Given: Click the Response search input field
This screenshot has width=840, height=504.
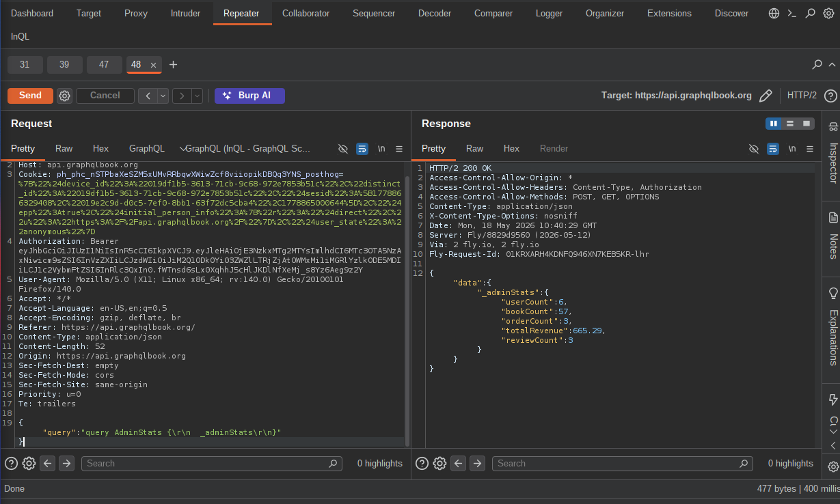Looking at the screenshot, I should [622, 463].
